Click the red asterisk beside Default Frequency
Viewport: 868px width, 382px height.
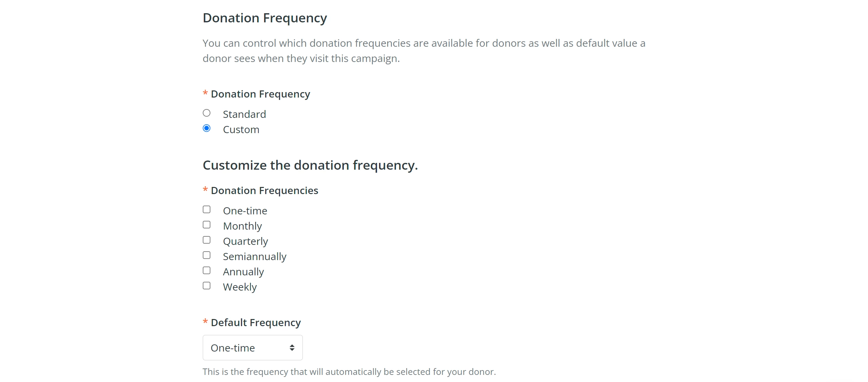point(205,322)
